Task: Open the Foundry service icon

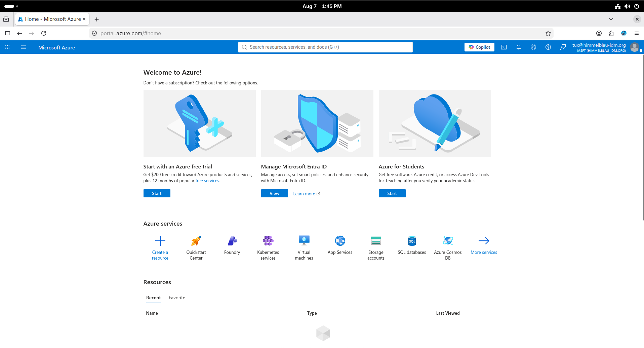Action: [232, 241]
